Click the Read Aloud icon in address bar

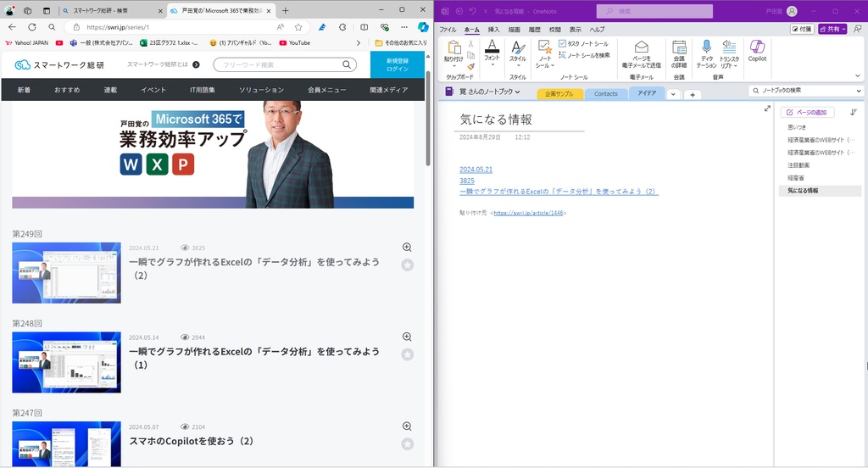coord(281,27)
